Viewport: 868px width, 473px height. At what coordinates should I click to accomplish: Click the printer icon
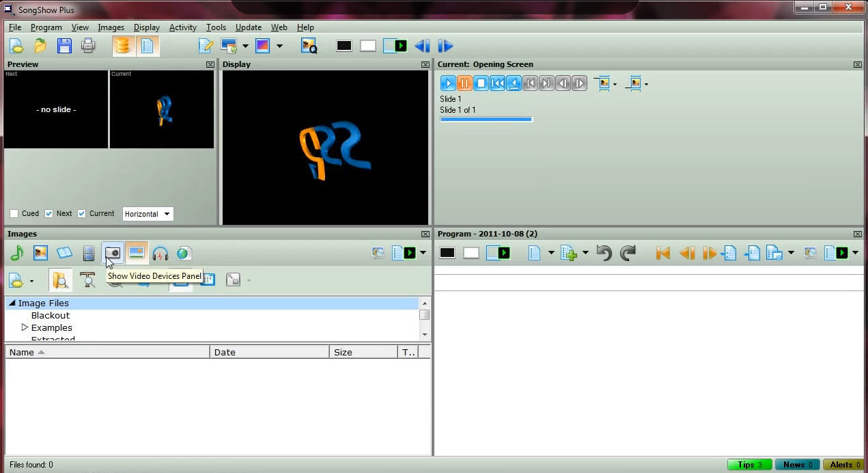[88, 46]
